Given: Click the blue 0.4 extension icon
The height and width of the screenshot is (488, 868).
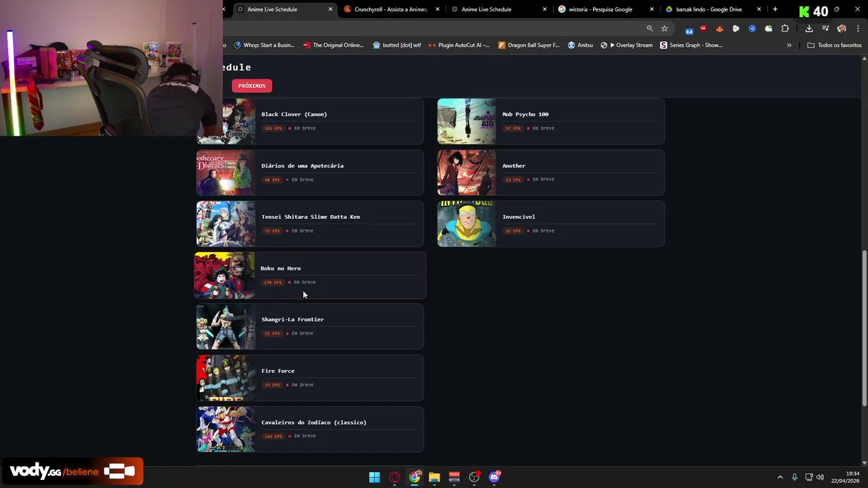Looking at the screenshot, I should coord(689,30).
